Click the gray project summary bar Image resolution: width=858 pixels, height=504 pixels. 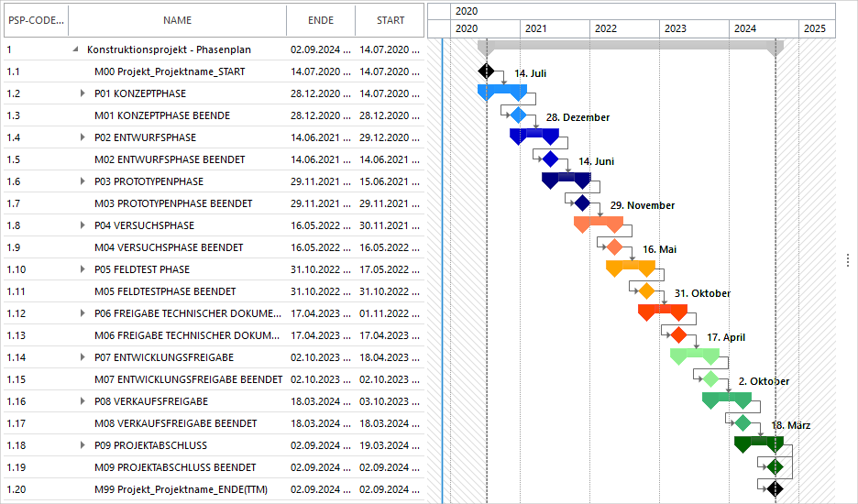631,45
